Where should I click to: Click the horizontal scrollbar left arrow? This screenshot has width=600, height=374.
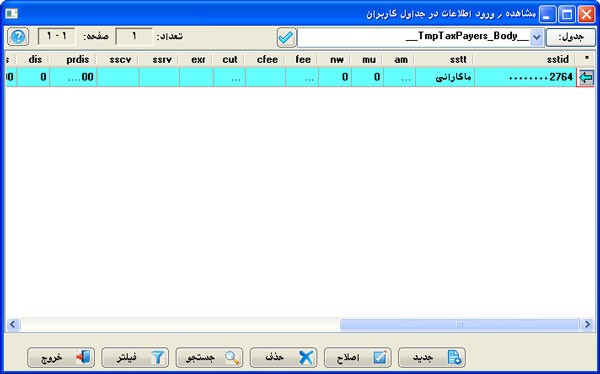click(x=13, y=325)
